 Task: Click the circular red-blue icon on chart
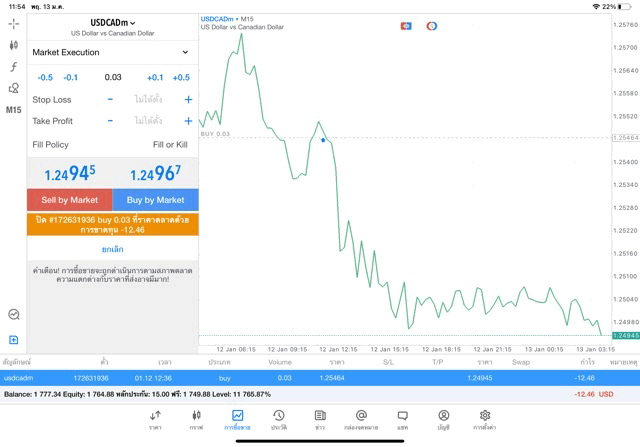(x=432, y=26)
